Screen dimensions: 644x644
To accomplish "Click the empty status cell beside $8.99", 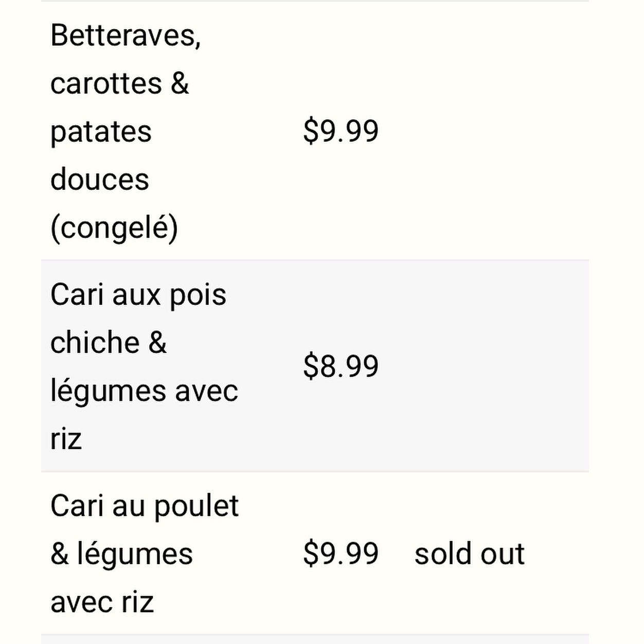I will (x=494, y=366).
